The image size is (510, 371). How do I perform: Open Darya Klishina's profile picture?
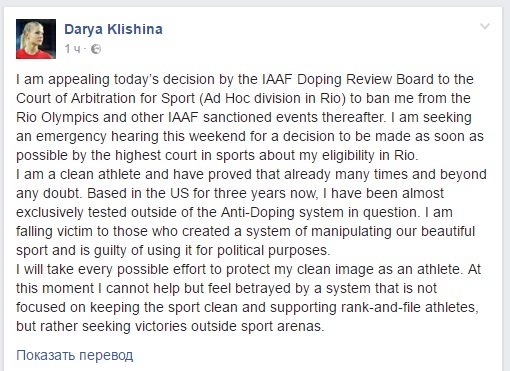click(36, 39)
